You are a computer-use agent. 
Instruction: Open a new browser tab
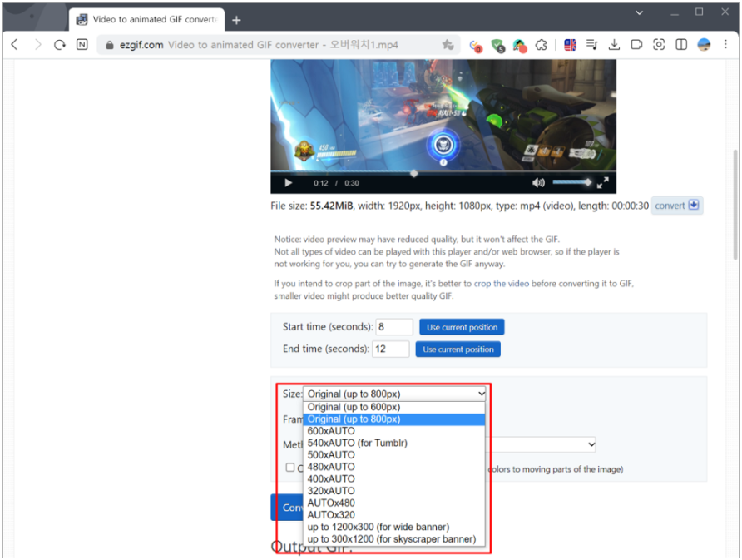[236, 20]
